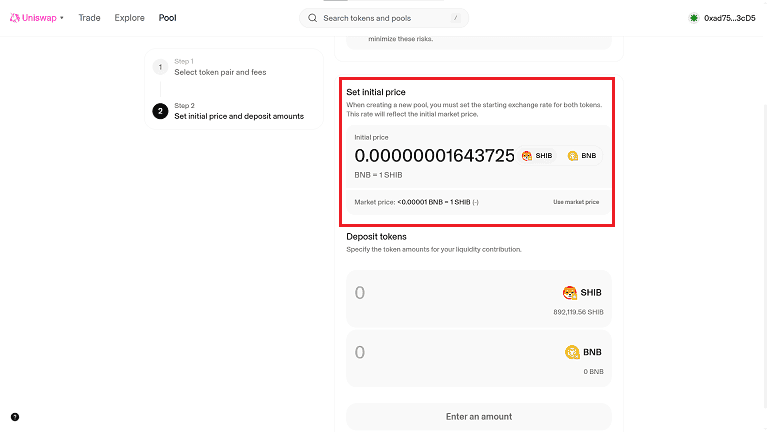Open the Trade menu
768x432 pixels.
pyautogui.click(x=89, y=18)
